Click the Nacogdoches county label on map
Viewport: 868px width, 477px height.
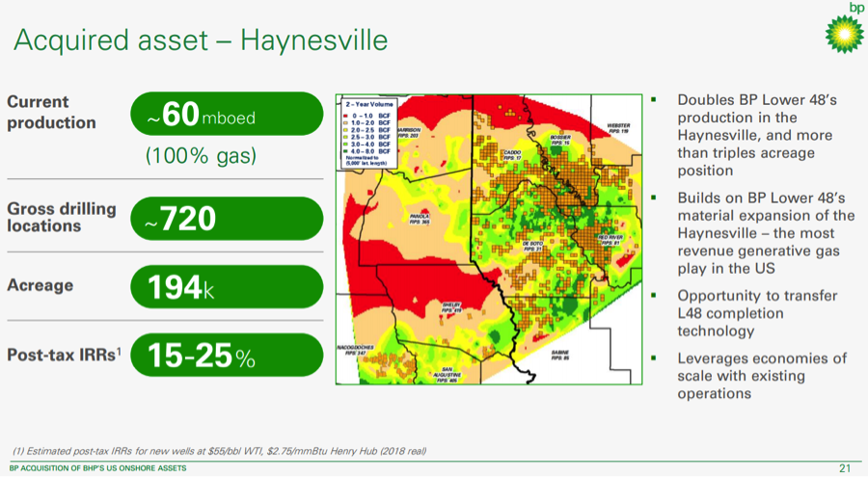[x=357, y=347]
